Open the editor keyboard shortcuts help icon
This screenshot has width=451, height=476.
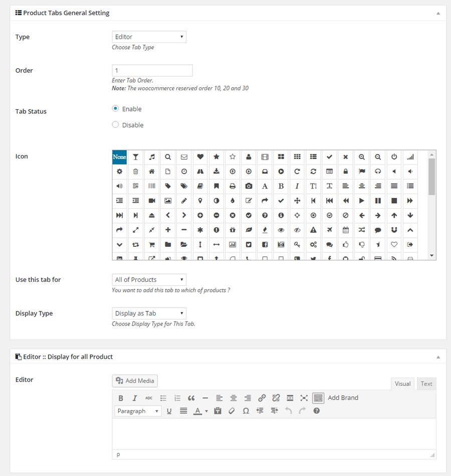(x=316, y=411)
